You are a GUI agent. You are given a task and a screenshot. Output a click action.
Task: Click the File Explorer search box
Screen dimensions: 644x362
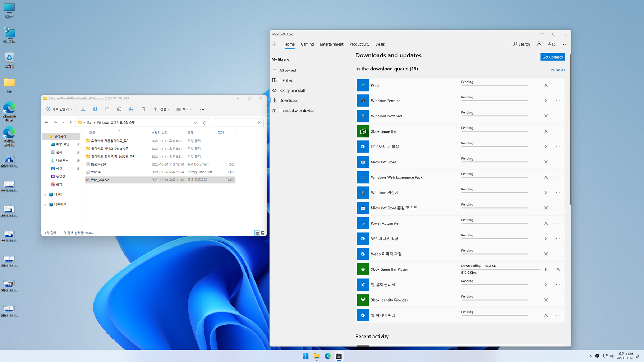click(238, 123)
